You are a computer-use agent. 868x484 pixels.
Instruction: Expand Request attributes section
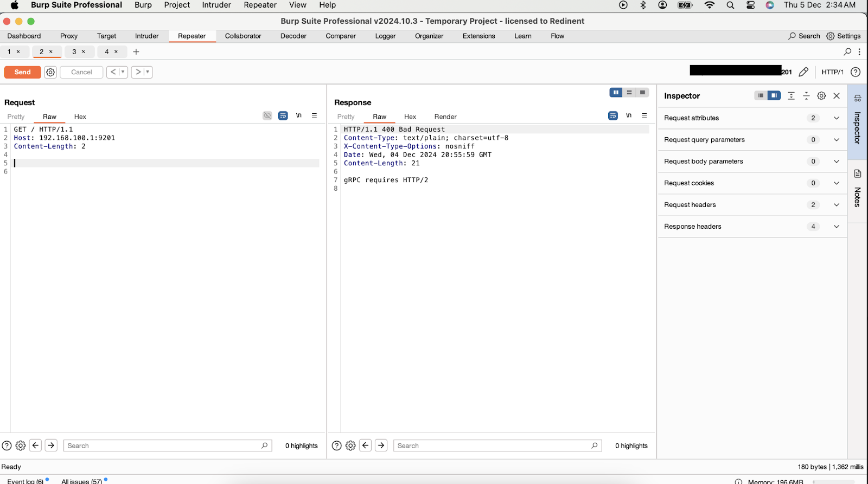point(837,118)
